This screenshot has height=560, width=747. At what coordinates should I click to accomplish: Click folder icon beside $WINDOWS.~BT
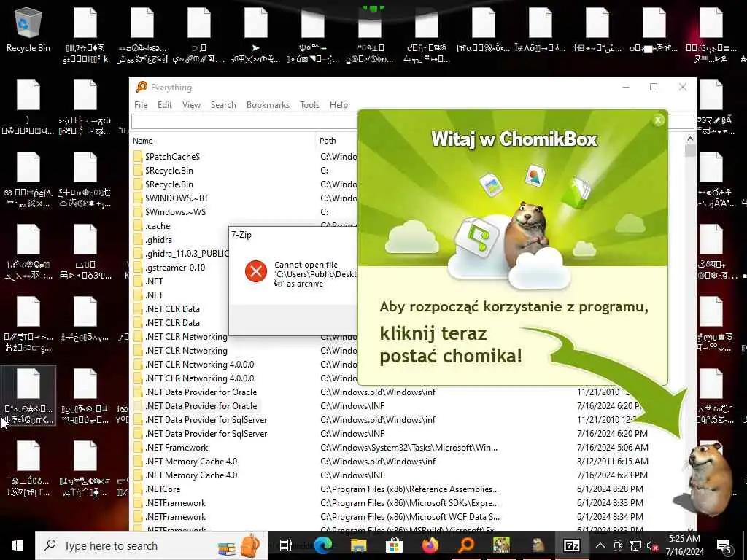pyautogui.click(x=138, y=198)
